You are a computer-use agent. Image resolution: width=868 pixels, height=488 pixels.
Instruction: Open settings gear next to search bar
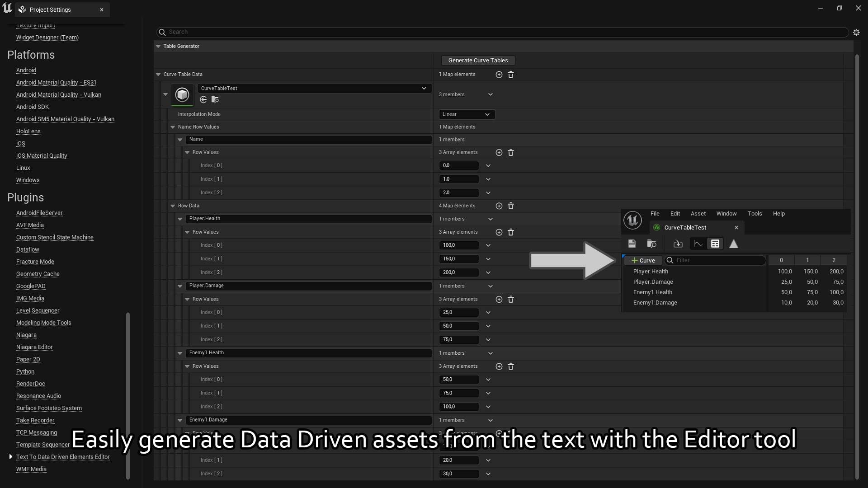coord(856,32)
